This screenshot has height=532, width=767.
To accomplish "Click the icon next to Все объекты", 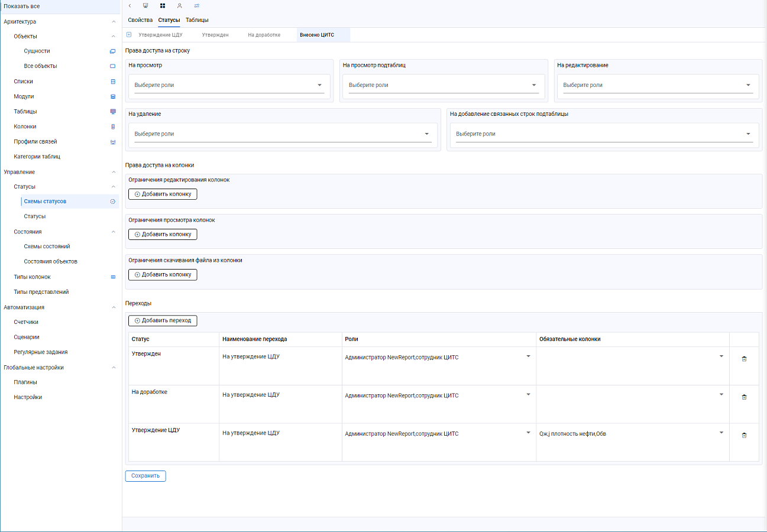I will tap(112, 66).
